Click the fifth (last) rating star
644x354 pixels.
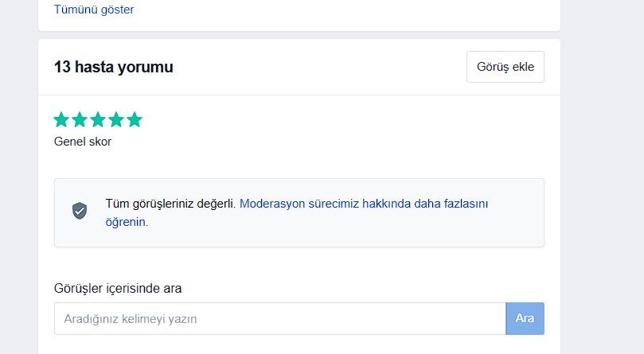[x=135, y=120]
